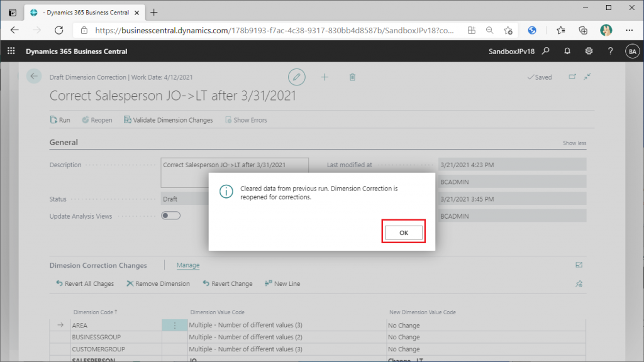Create a new record with plus icon
644x362 pixels.
[x=325, y=77]
